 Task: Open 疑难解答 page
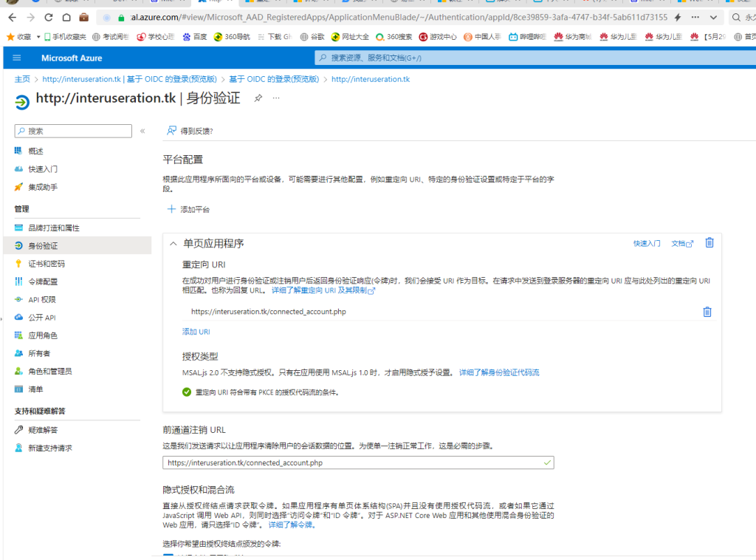[x=42, y=430]
